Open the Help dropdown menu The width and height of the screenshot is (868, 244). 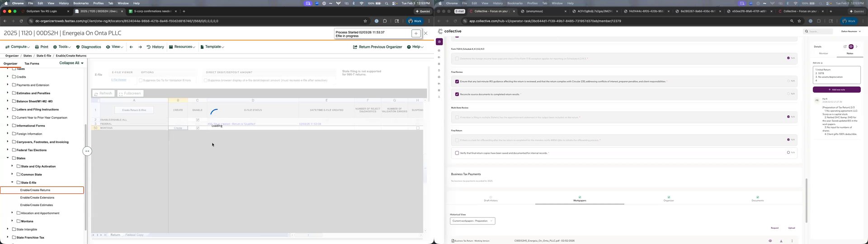pos(415,47)
